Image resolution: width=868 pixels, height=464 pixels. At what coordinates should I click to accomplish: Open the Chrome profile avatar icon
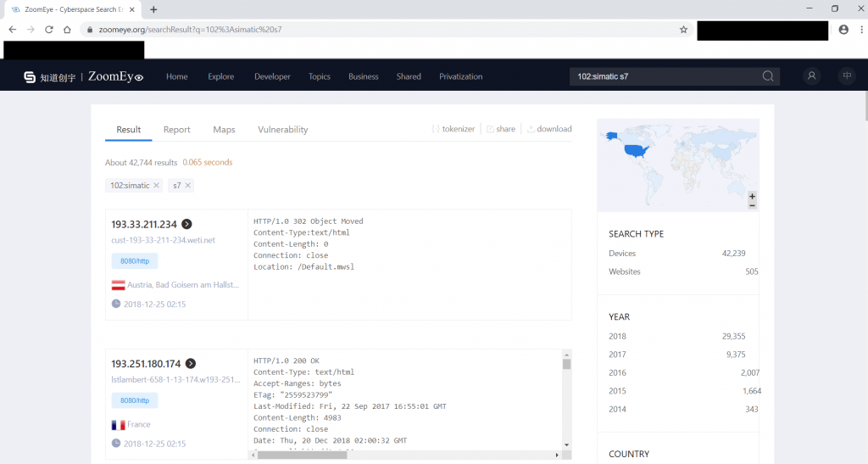[x=843, y=30]
